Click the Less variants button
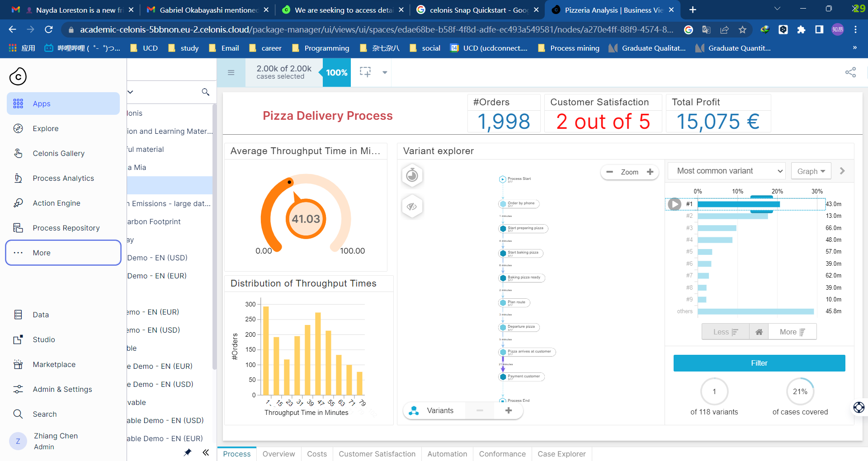 point(726,332)
